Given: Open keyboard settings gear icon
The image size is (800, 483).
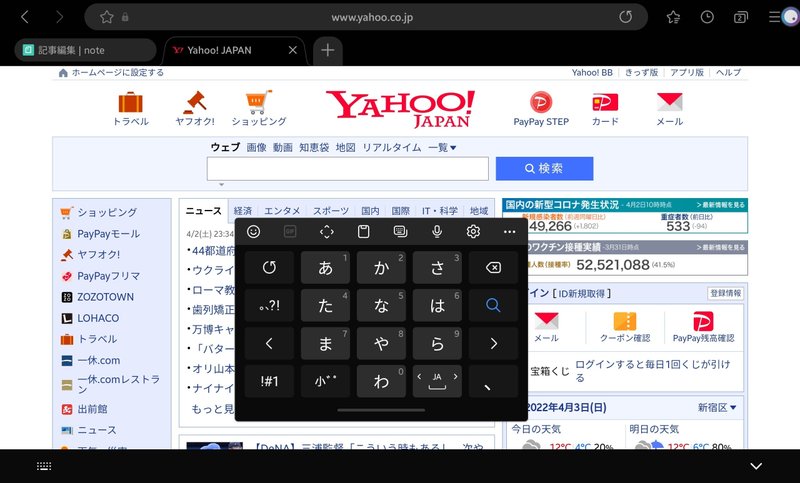Looking at the screenshot, I should tap(473, 232).
